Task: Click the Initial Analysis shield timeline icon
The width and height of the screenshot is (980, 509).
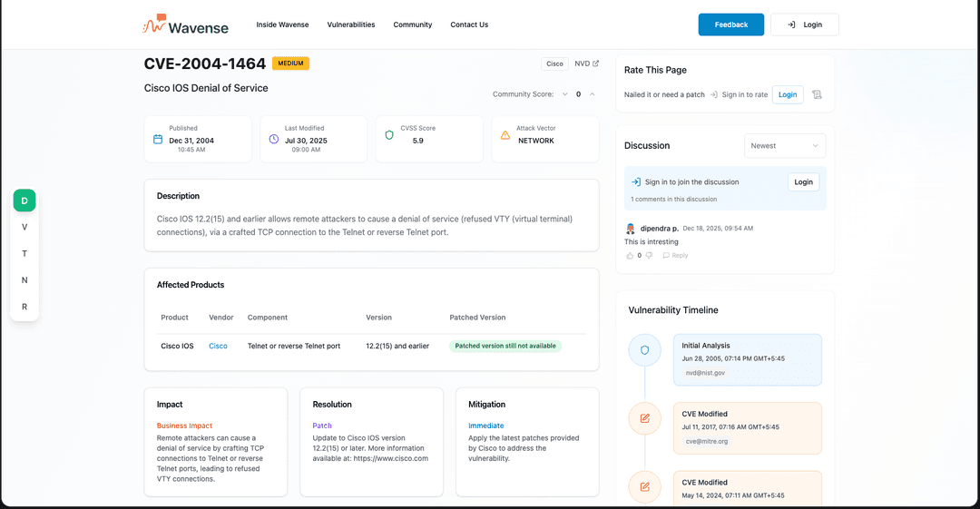Action: 645,349
